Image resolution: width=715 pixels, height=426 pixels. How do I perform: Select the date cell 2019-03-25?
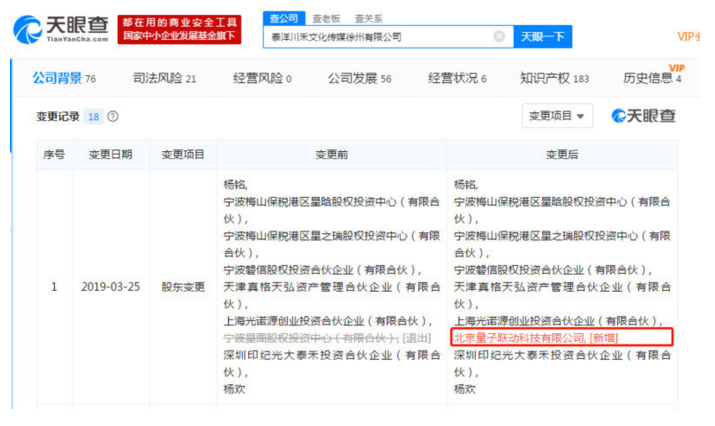[110, 287]
